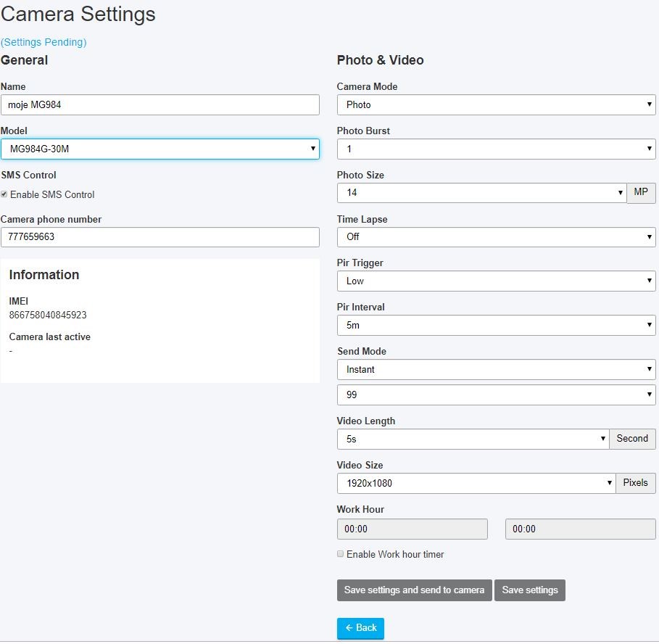The width and height of the screenshot is (659, 644).
Task: Open the Pir Trigger dropdown
Action: point(496,281)
